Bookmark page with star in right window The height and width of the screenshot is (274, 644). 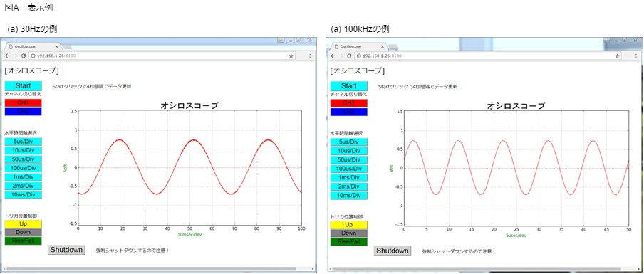(617, 56)
